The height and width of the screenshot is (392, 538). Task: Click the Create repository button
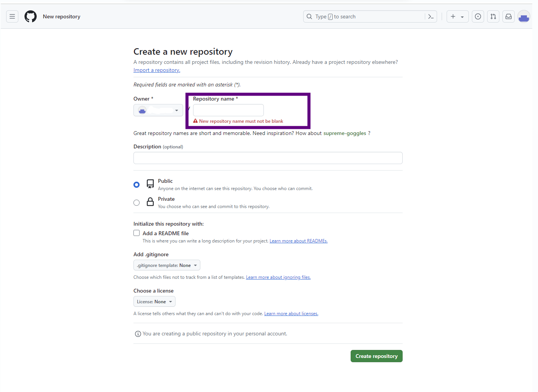coord(377,356)
